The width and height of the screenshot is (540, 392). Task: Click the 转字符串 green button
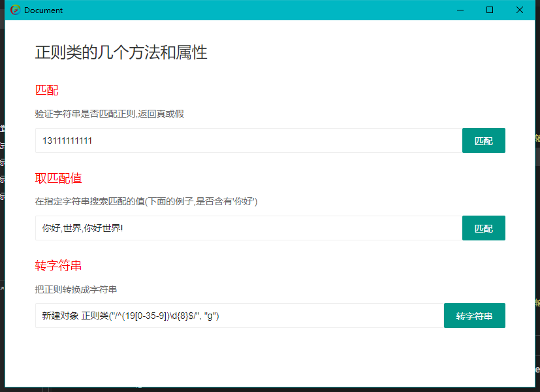(475, 316)
